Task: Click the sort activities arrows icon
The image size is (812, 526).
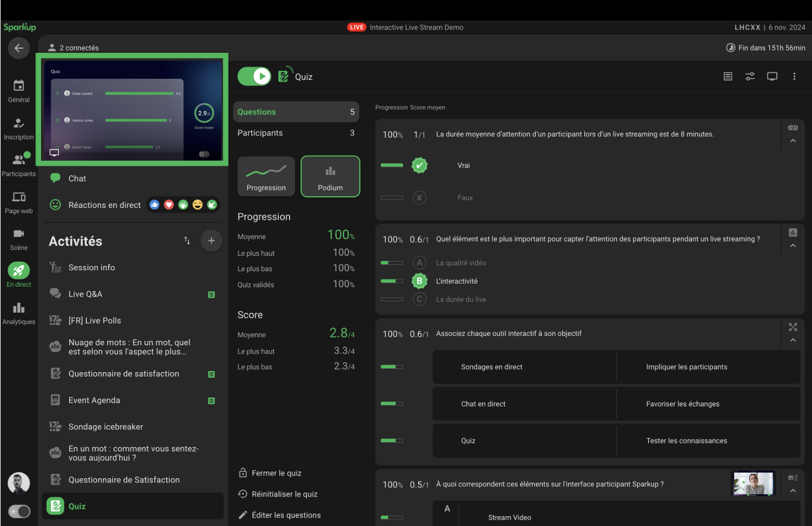Action: pyautogui.click(x=187, y=241)
